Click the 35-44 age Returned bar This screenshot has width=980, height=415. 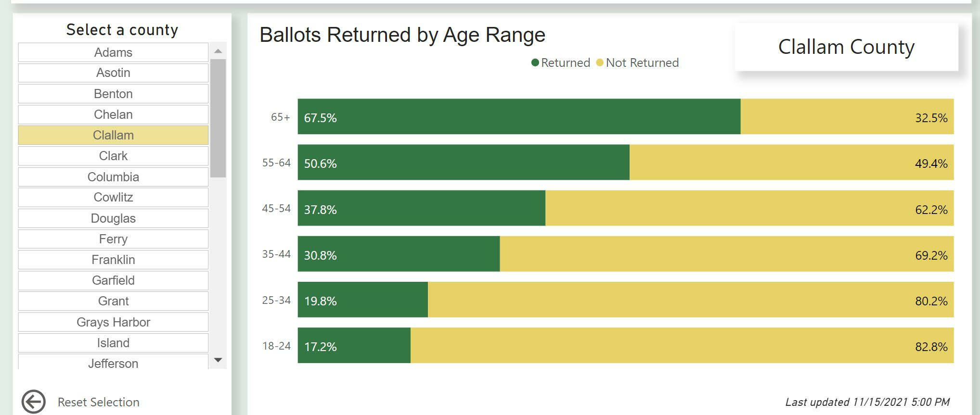[399, 254]
